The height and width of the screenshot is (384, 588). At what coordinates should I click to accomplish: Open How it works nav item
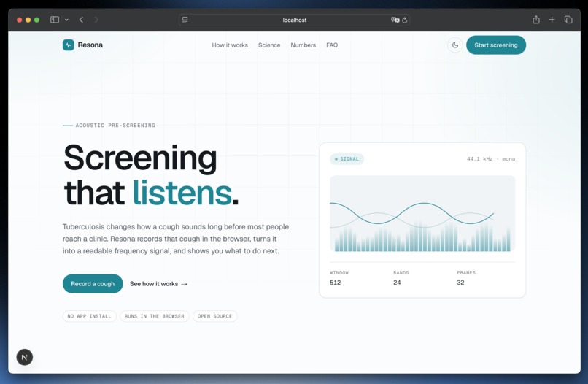click(230, 45)
